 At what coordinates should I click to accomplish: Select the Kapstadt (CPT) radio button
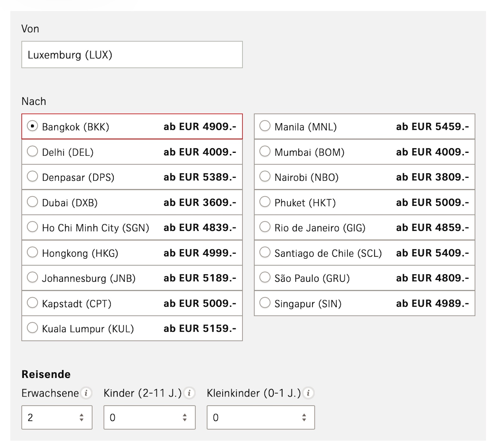32,303
